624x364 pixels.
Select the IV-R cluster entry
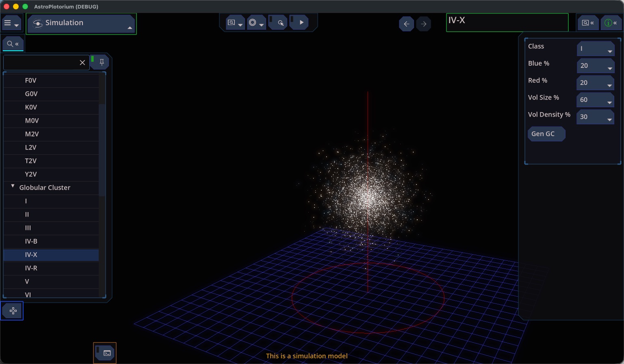click(51, 268)
